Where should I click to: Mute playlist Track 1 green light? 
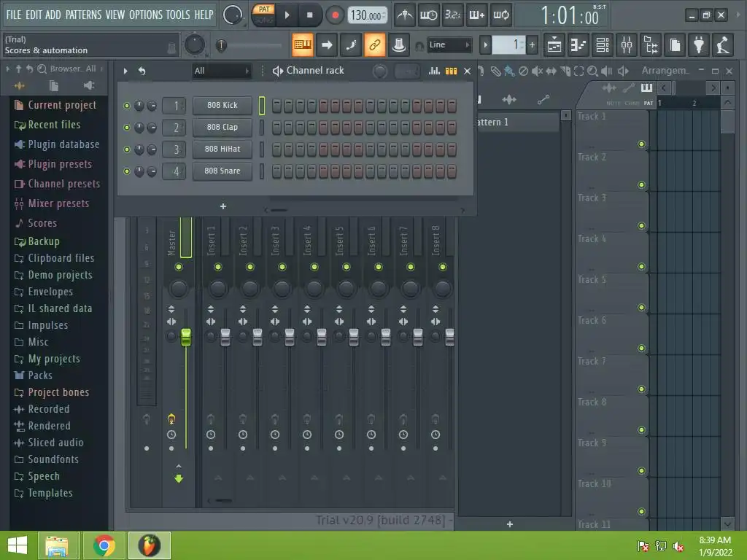pyautogui.click(x=642, y=144)
